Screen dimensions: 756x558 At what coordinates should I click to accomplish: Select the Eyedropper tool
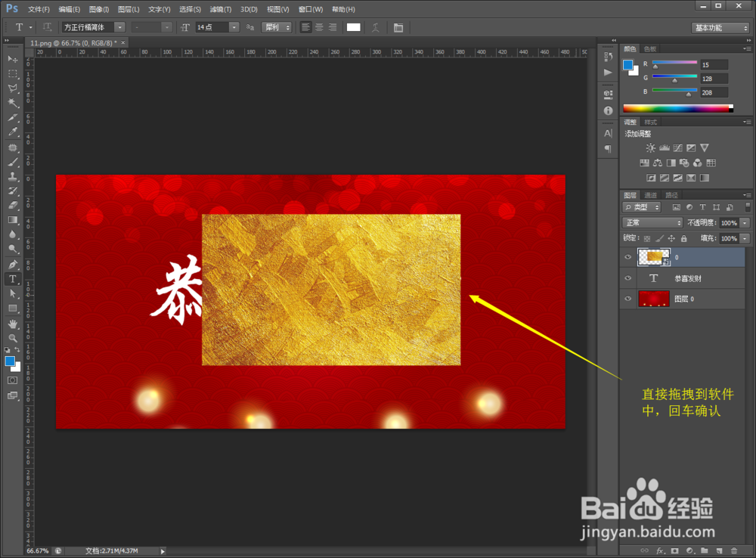pos(13,132)
